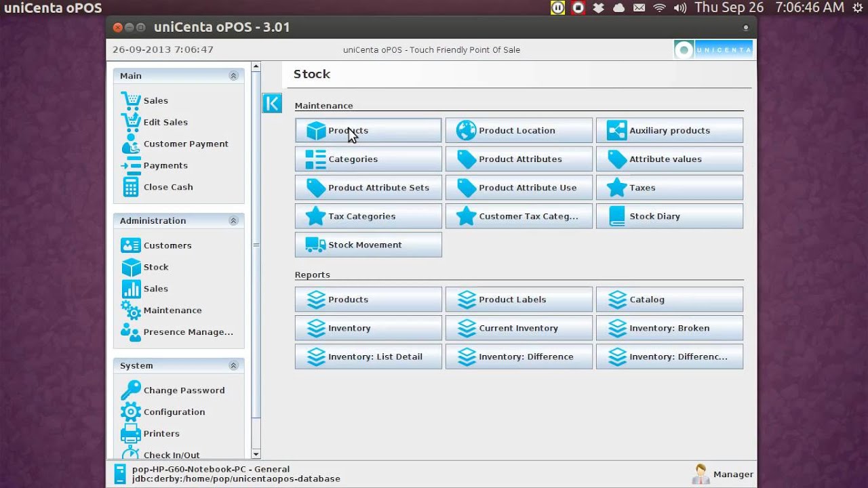Open the mail indicator in the top bar
The height and width of the screenshot is (488, 868).
coord(639,8)
